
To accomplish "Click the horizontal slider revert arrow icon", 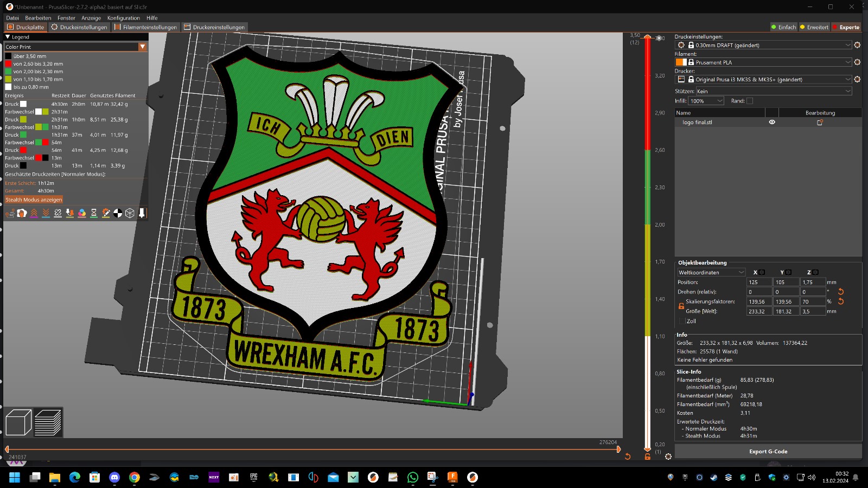I will [x=628, y=457].
